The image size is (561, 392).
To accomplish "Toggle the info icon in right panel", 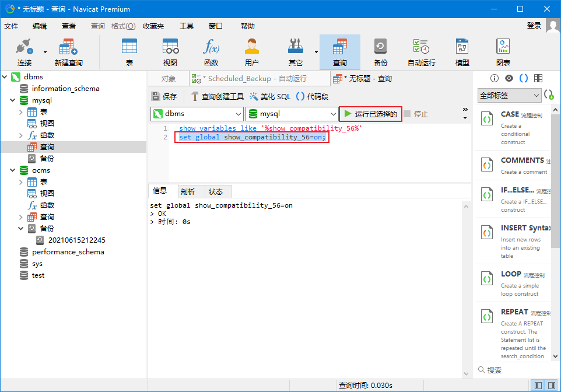I will [495, 78].
